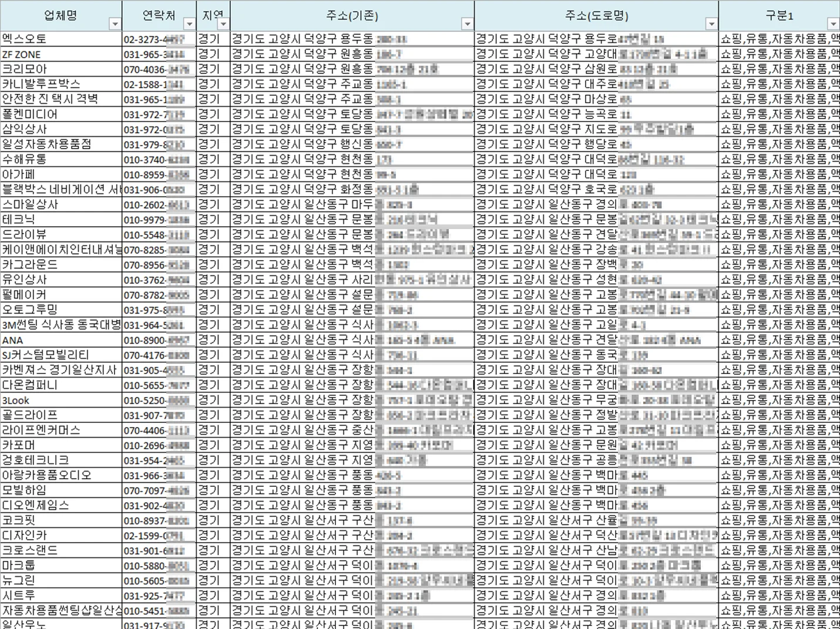The height and width of the screenshot is (629, 840).
Task: Click the cell 테크닉
Action: 61,220
